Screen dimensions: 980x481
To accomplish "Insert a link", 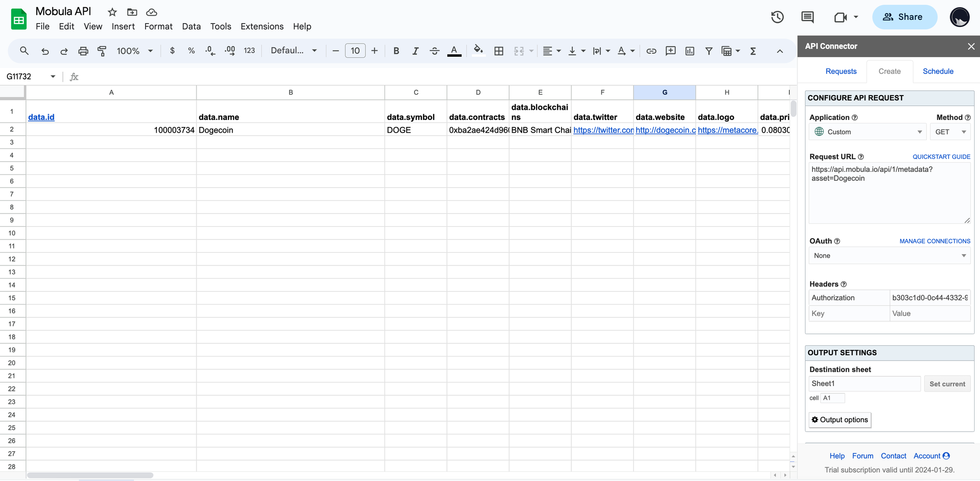I will tap(651, 51).
